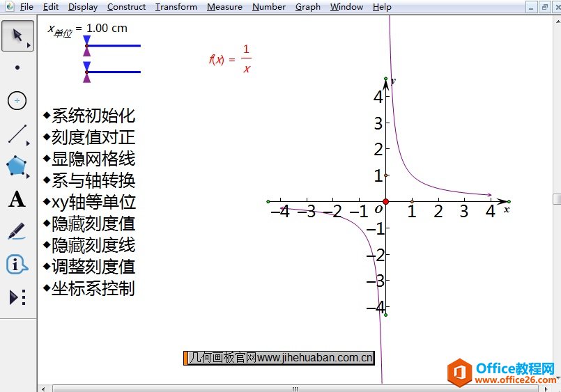
Task: Click the 隐藏刻度线 action button
Action: point(89,246)
